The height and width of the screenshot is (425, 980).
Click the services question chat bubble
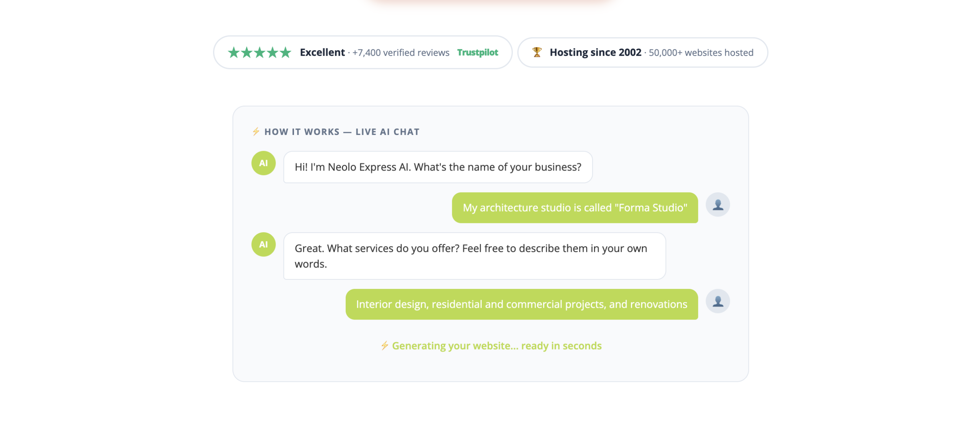(x=474, y=256)
